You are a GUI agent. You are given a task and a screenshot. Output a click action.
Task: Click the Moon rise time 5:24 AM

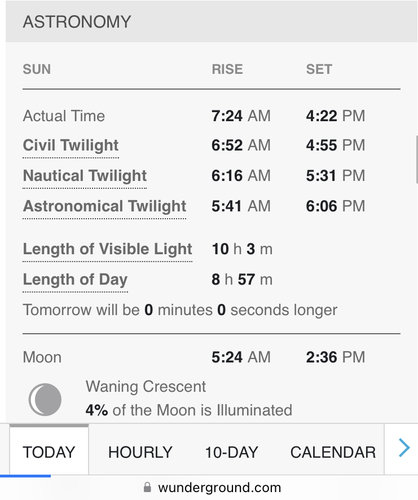click(x=241, y=357)
